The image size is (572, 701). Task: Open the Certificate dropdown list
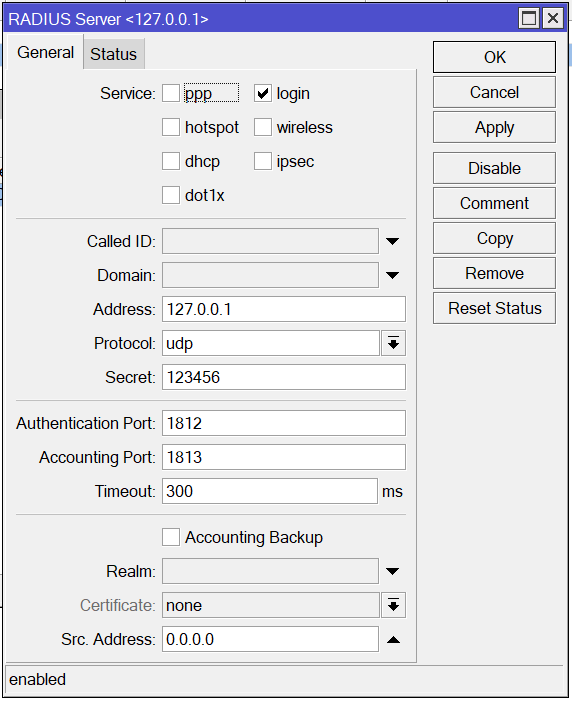pyautogui.click(x=394, y=605)
